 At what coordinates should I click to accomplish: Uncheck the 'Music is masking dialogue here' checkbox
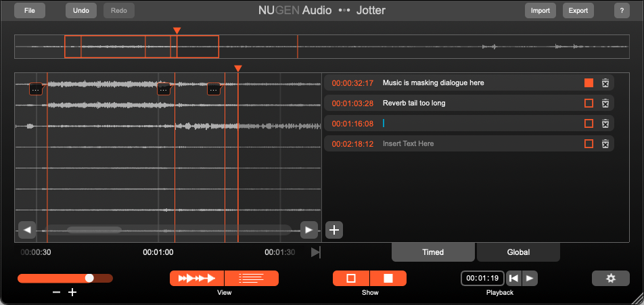click(x=589, y=83)
